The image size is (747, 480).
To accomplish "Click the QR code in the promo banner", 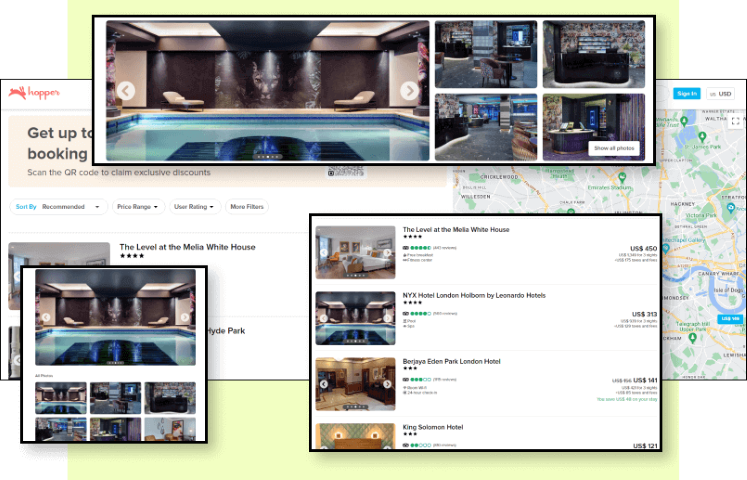I will (x=346, y=171).
